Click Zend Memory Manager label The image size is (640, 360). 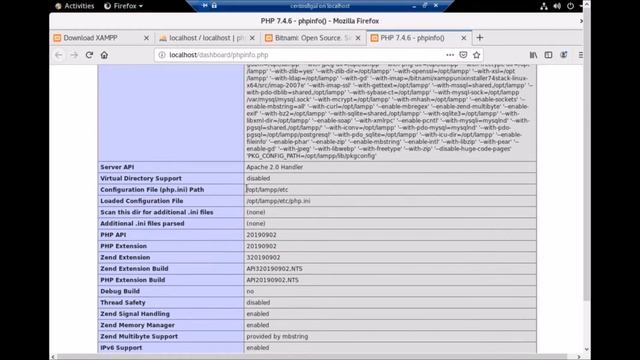(x=137, y=325)
